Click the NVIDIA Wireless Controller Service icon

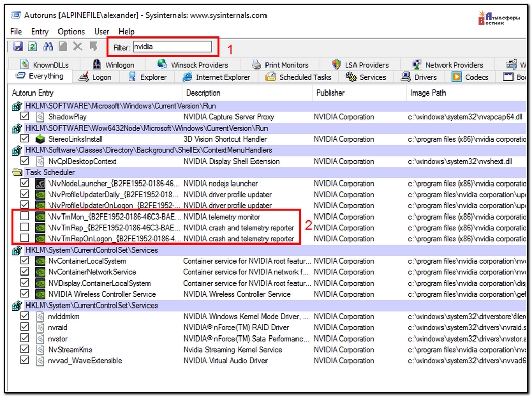(40, 294)
